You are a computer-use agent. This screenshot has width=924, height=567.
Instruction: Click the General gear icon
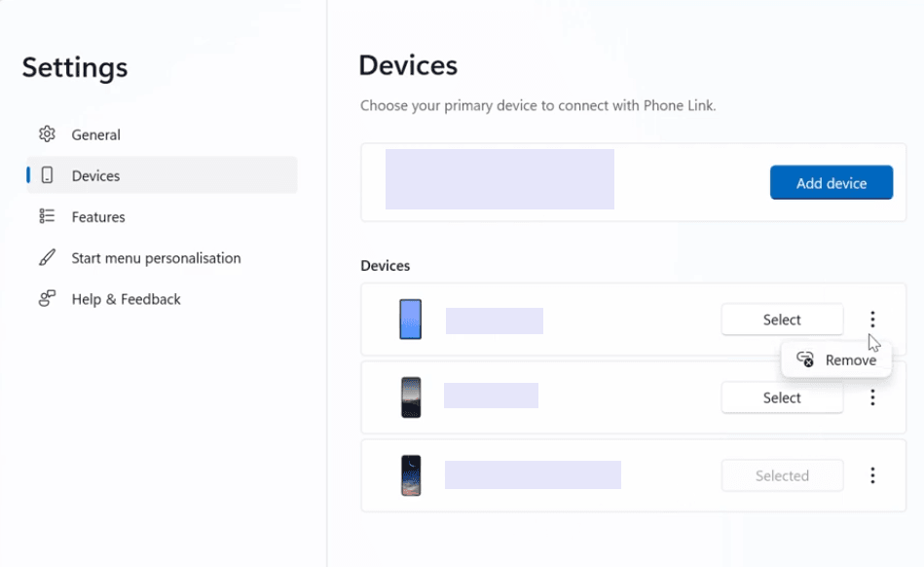pyautogui.click(x=47, y=134)
